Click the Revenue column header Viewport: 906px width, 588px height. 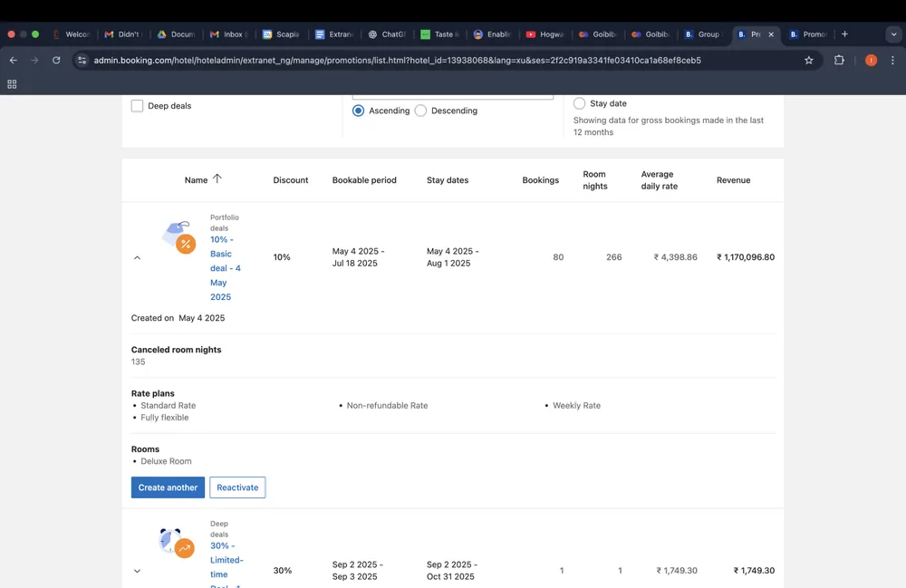[733, 180]
